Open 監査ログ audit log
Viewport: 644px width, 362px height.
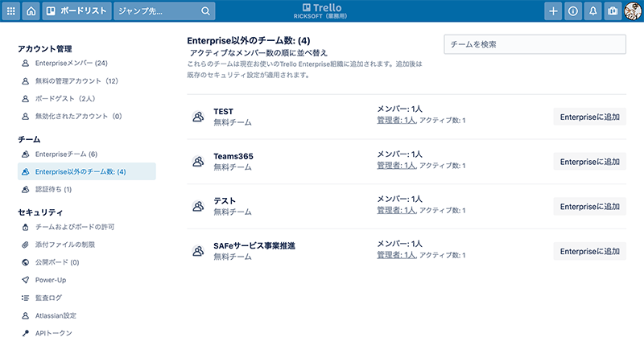[48, 298]
